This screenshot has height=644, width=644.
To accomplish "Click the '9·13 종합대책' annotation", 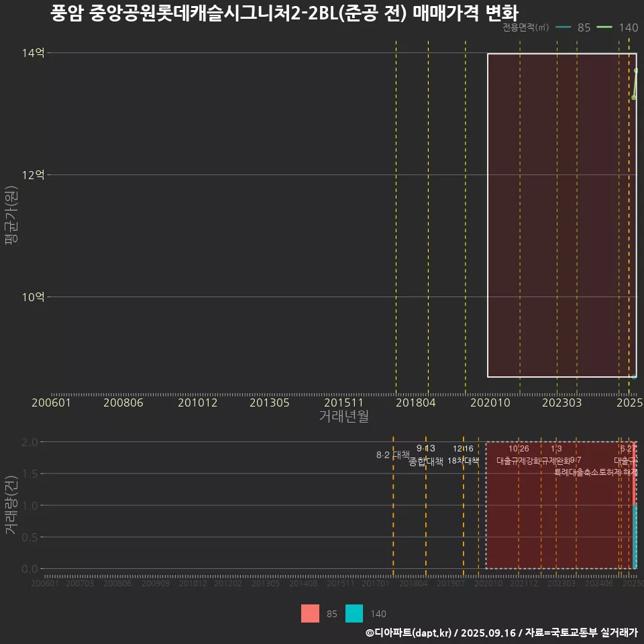I will [426, 455].
